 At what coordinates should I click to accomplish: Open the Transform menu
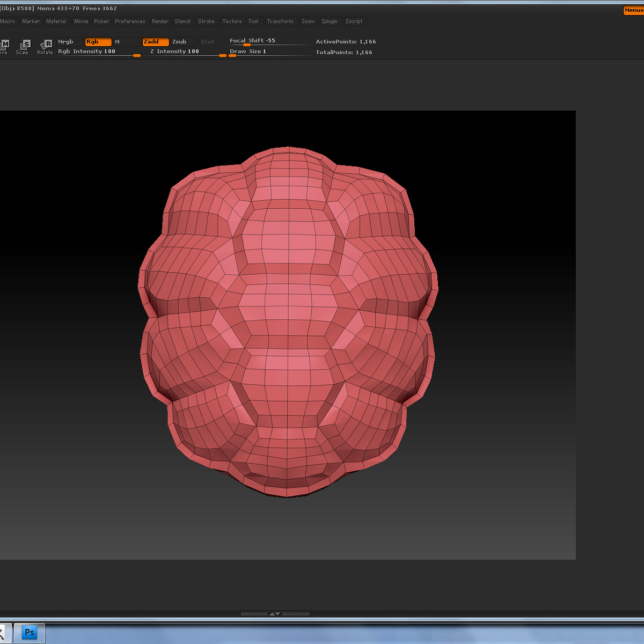[x=280, y=21]
